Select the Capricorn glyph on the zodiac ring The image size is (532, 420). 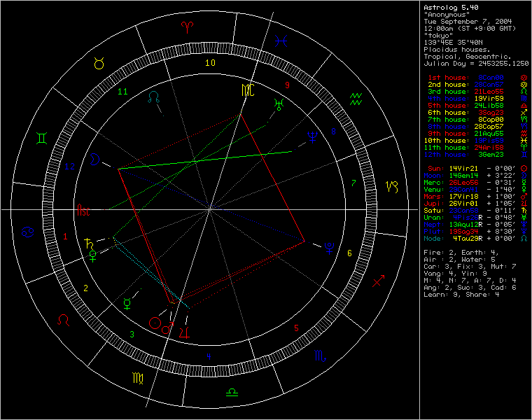[x=391, y=187]
